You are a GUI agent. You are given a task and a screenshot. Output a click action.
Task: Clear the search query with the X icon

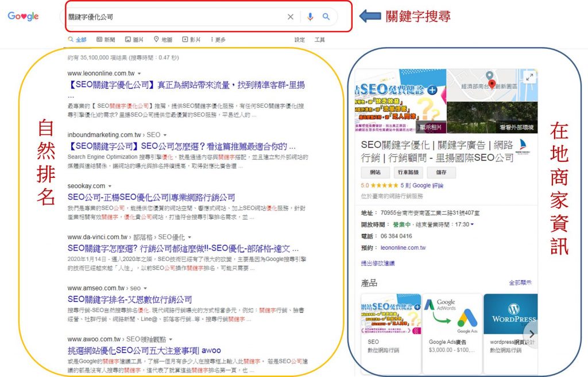click(x=291, y=17)
